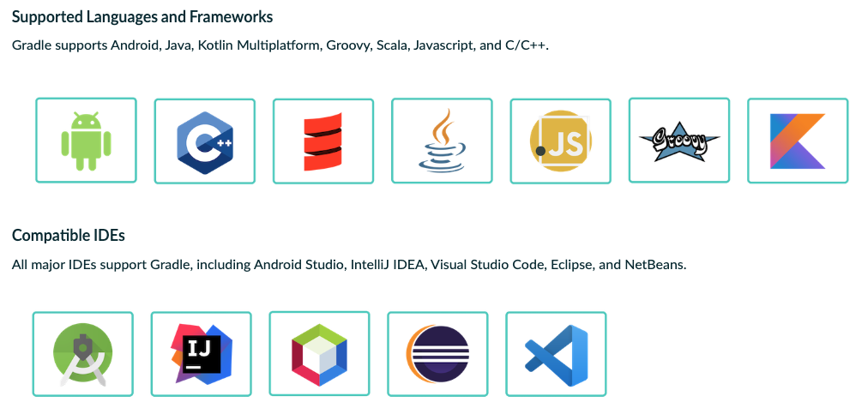Screen dimensions: 868x408
Task: Click the Compatible IDEs heading
Action: 69,236
